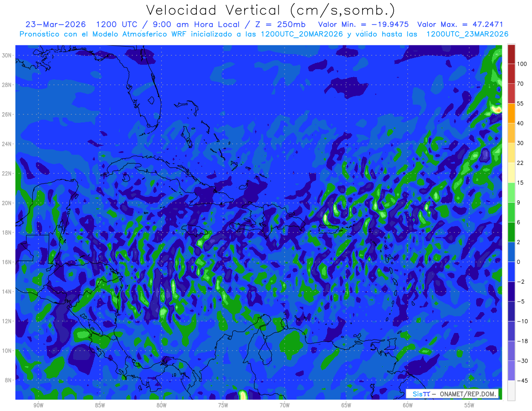Click the Valor Max. = 47.2471 text
The height and width of the screenshot is (411, 532).
tap(460, 24)
